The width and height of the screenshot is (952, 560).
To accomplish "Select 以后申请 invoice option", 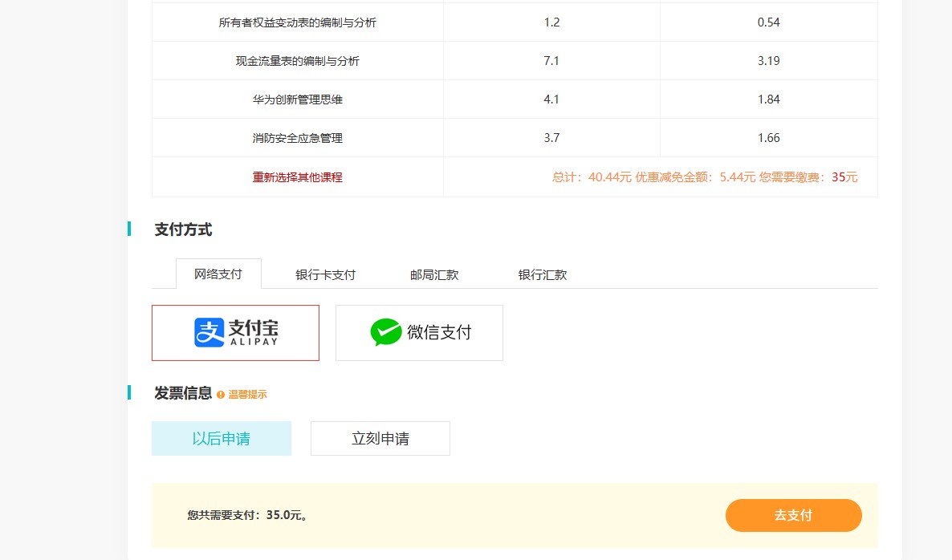I will point(221,439).
